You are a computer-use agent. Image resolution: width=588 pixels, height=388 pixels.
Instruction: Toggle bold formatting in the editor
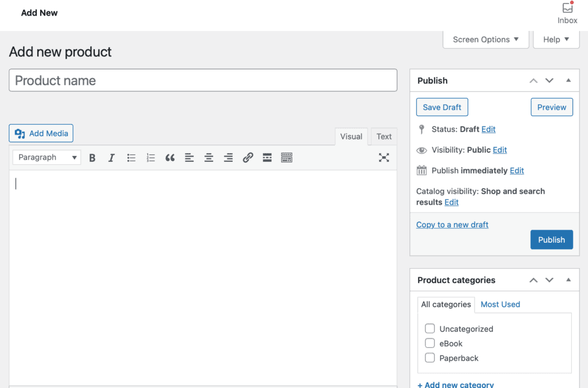(x=92, y=158)
